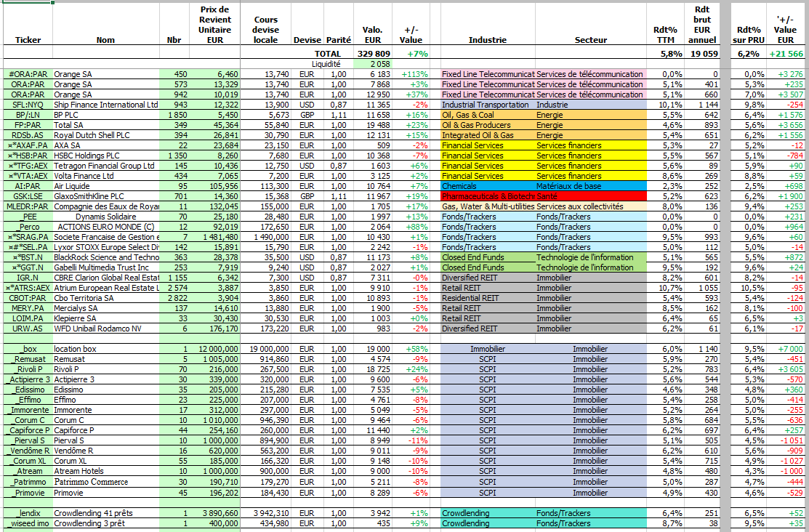This screenshot has height=532, width=809.
Task: Select the location box name cell
Action: click(x=106, y=350)
